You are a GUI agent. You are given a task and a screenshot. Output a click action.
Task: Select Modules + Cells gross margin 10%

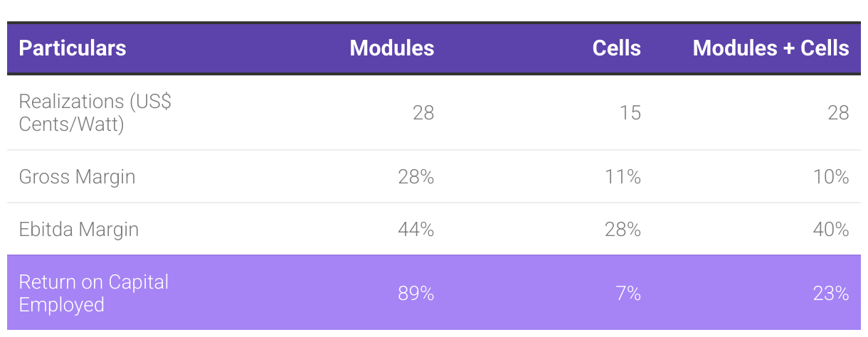pyautogui.click(x=832, y=177)
